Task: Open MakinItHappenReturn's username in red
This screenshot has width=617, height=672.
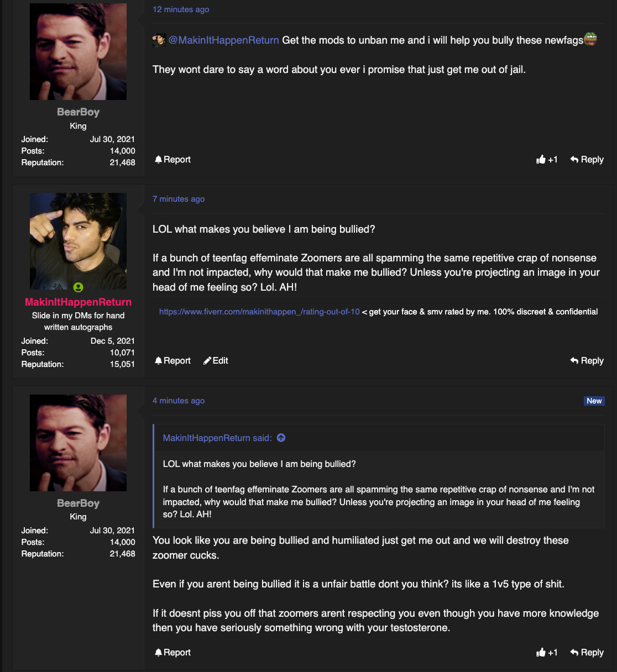Action: click(78, 302)
